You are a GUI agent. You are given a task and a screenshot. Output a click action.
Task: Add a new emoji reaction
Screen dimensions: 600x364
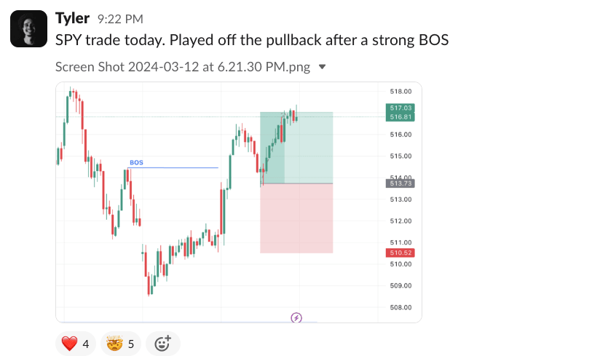point(162,343)
